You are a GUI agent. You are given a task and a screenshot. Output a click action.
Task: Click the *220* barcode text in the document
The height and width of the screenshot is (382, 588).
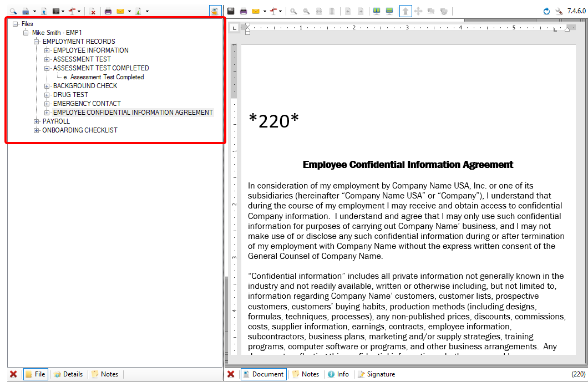pos(273,121)
